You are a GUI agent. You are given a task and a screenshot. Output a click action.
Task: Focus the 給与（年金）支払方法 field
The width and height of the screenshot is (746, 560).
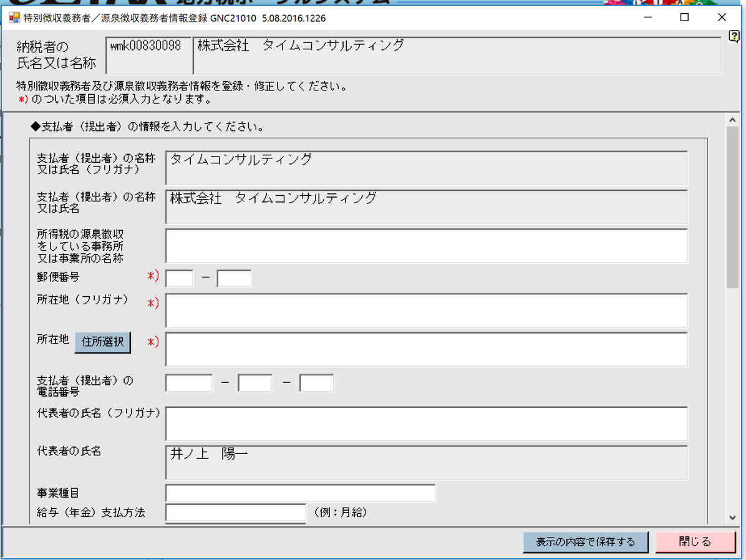click(x=236, y=513)
